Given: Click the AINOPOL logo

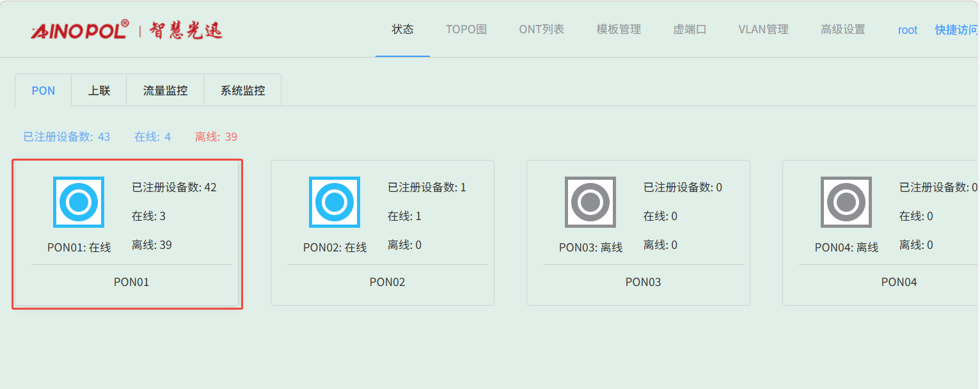Looking at the screenshot, I should [x=127, y=30].
